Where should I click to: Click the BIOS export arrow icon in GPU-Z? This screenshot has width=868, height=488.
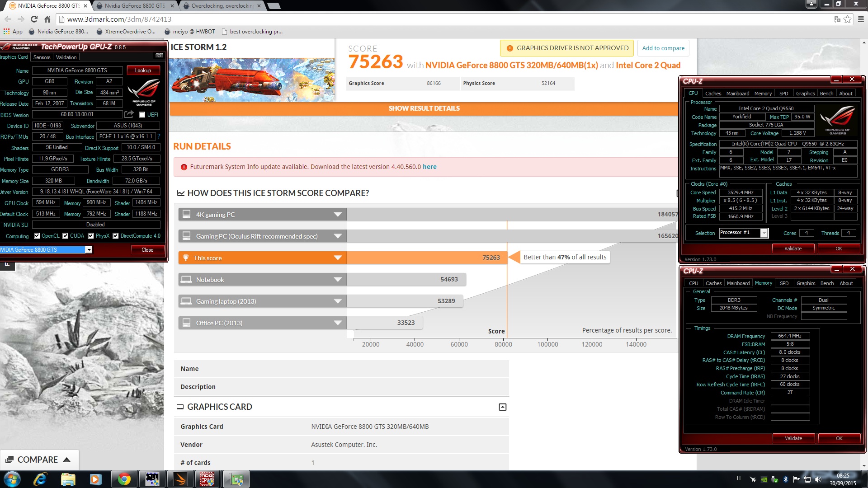129,114
